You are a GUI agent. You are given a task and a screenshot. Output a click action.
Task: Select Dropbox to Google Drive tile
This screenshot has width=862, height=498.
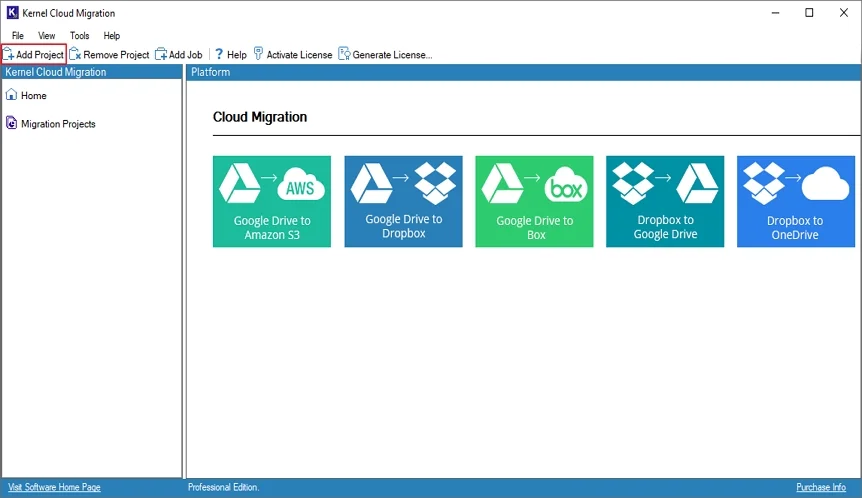tap(665, 201)
